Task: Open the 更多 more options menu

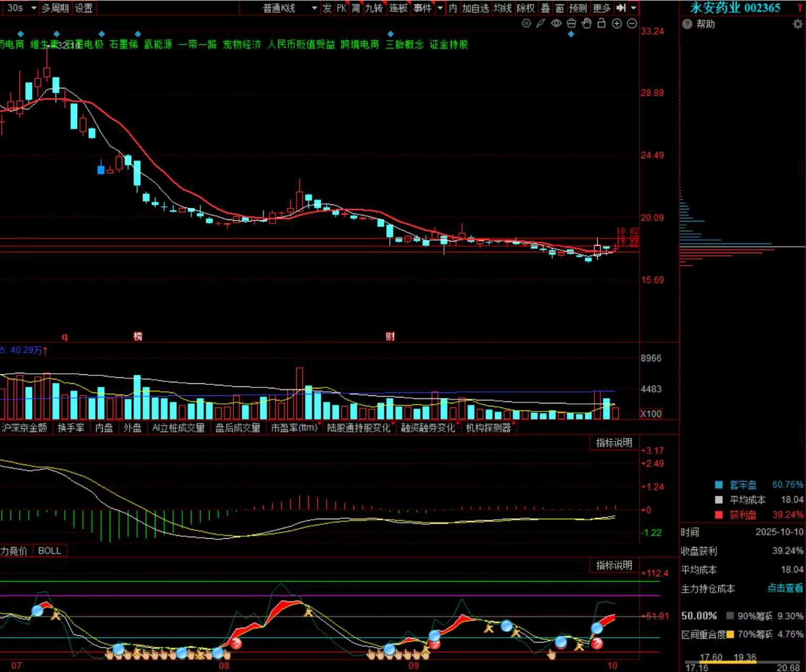Action: (602, 8)
